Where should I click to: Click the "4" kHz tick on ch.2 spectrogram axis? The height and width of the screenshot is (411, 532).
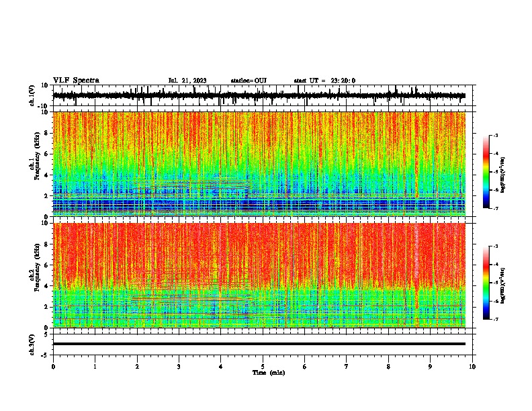tap(47, 286)
